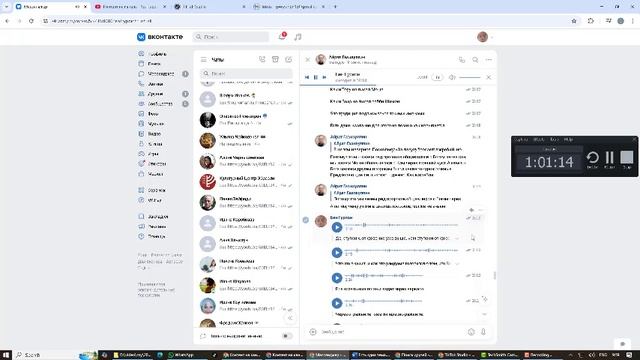Screen dimensions: 640x360
Task: Pause the recording in the recorder widget
Action: click(609, 158)
